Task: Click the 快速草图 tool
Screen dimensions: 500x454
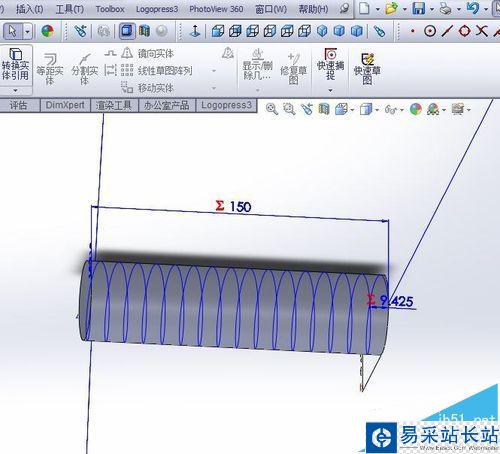Action: [x=367, y=69]
